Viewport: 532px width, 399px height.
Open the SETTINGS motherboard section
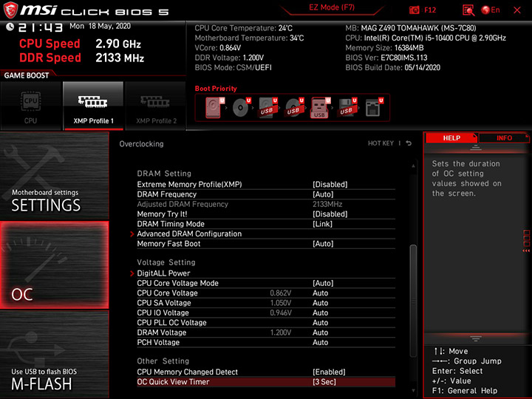tap(54, 176)
